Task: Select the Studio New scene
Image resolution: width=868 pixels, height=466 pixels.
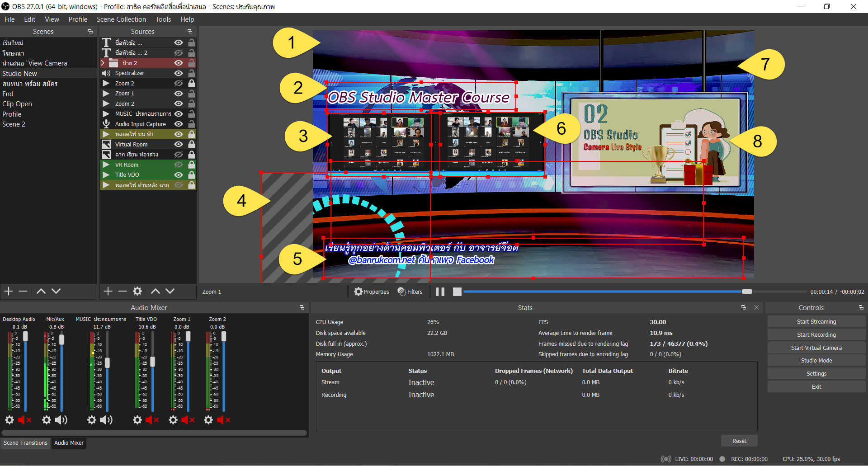Action: tap(20, 73)
